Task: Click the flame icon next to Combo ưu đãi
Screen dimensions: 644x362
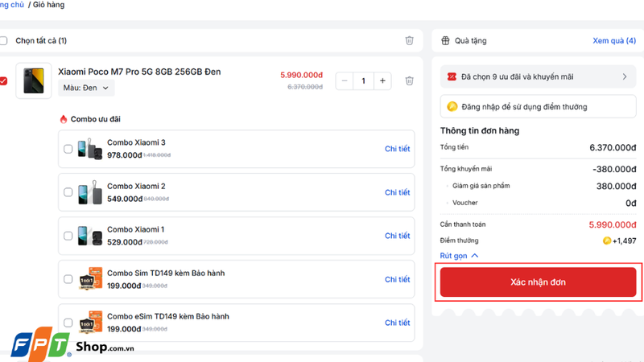Action: pos(64,119)
